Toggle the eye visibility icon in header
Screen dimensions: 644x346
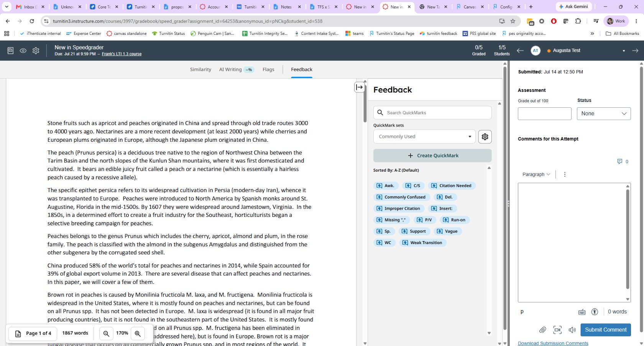click(23, 51)
